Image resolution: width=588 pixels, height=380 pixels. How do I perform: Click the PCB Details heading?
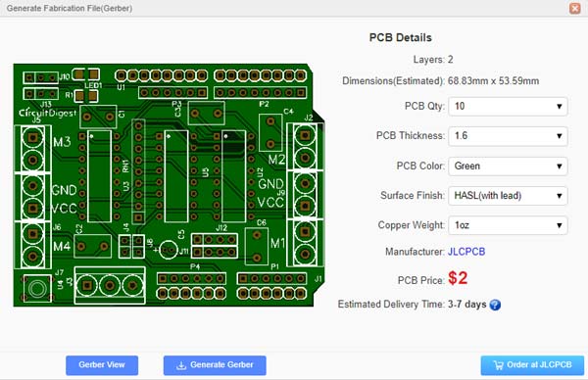[401, 37]
